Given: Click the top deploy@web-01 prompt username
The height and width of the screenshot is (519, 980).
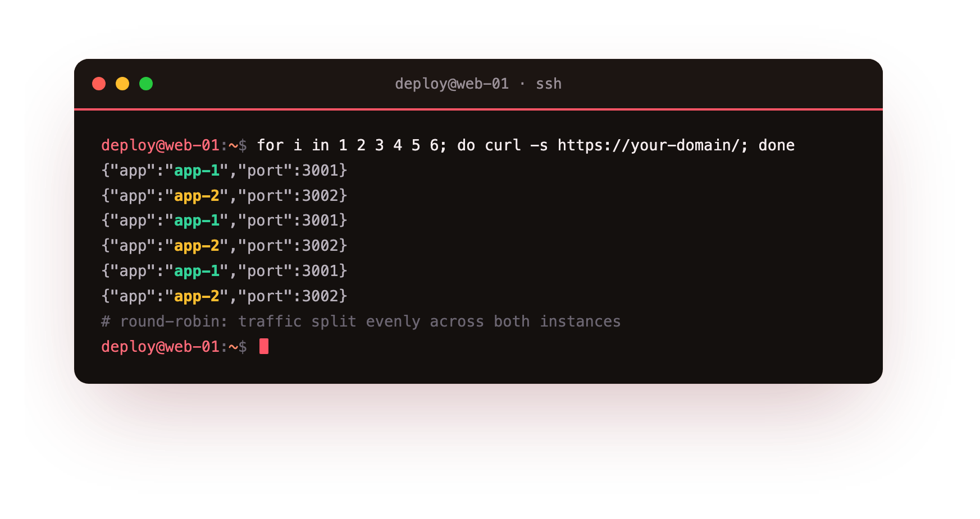Looking at the screenshot, I should pos(160,145).
